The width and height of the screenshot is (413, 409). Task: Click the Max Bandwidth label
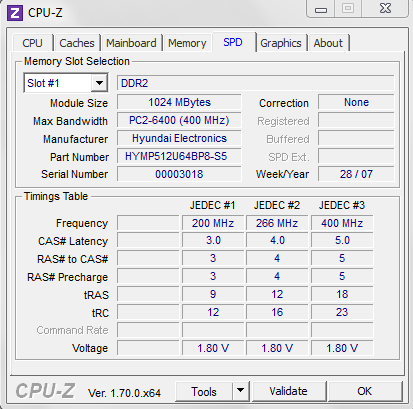[70, 121]
